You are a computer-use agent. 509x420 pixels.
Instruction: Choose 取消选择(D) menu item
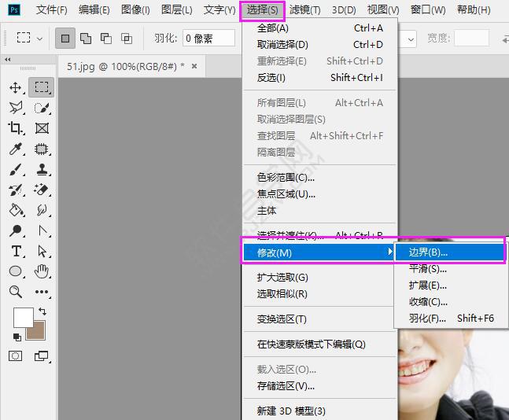click(319, 45)
